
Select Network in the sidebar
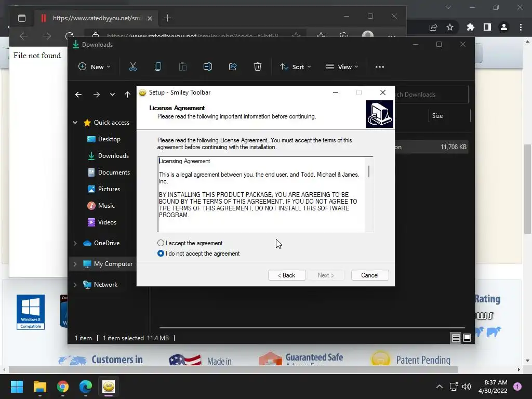tap(100, 285)
